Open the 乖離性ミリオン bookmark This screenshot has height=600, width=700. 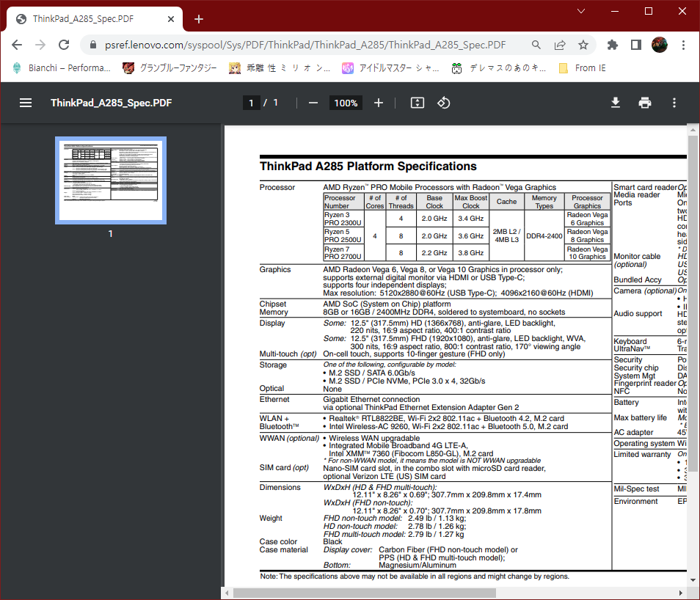point(280,68)
